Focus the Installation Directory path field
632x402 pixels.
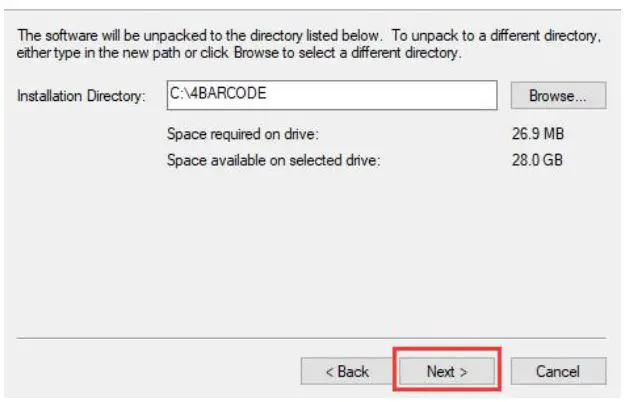332,96
